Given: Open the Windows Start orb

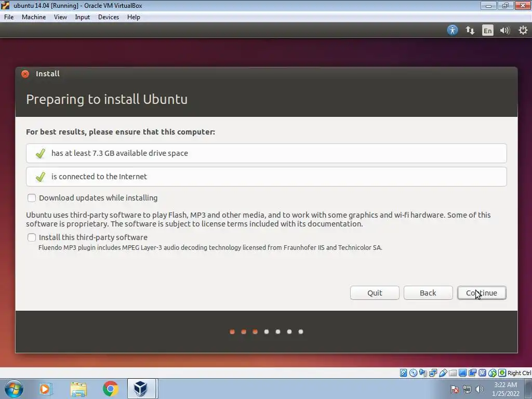Looking at the screenshot, I should [x=14, y=389].
